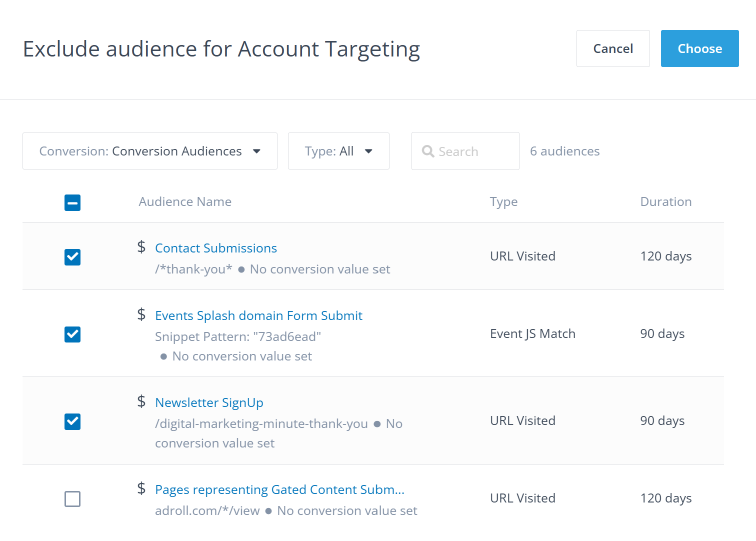756x541 pixels.
Task: Click dollar icon beside Newsletter SignUp
Action: [141, 401]
